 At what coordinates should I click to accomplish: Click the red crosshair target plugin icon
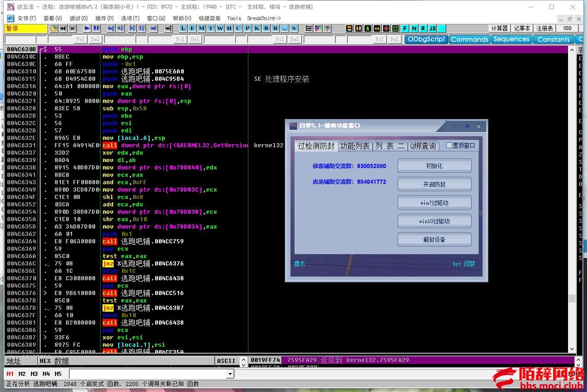(386, 28)
